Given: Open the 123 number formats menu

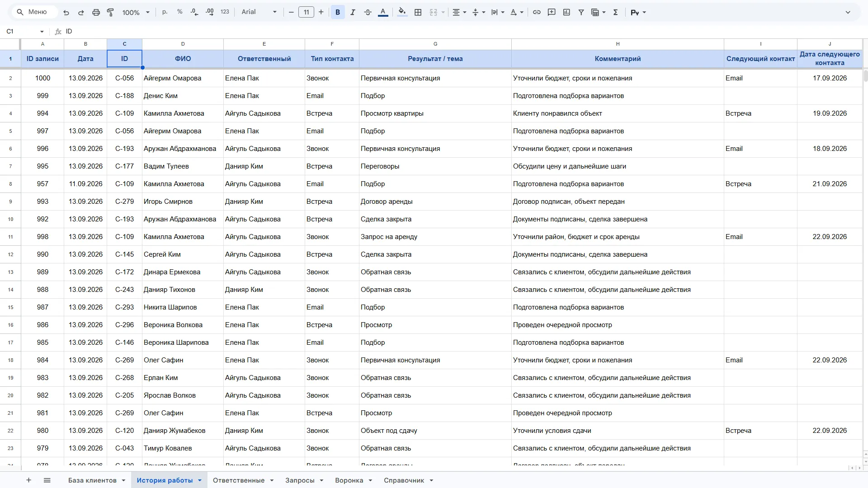Looking at the screenshot, I should point(225,12).
